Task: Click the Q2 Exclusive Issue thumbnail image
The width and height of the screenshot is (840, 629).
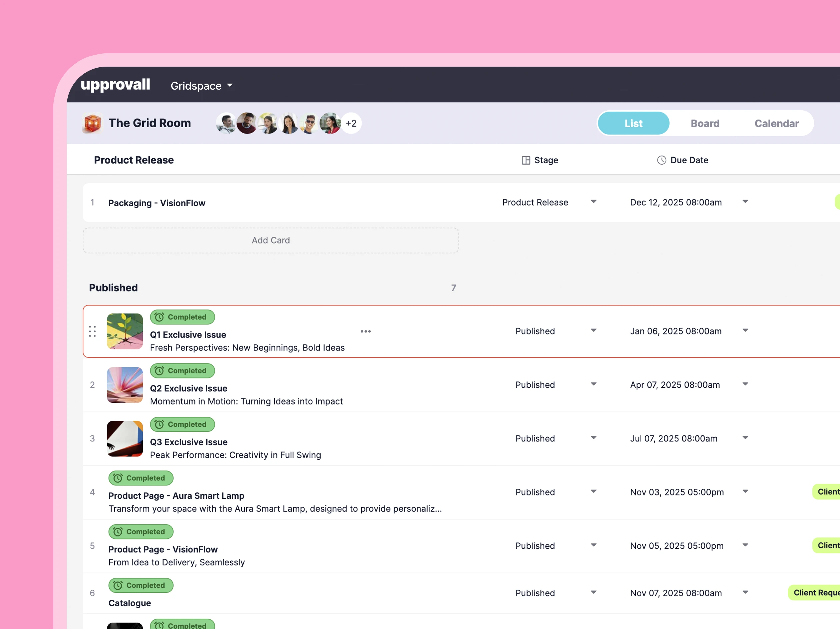Action: point(125,385)
